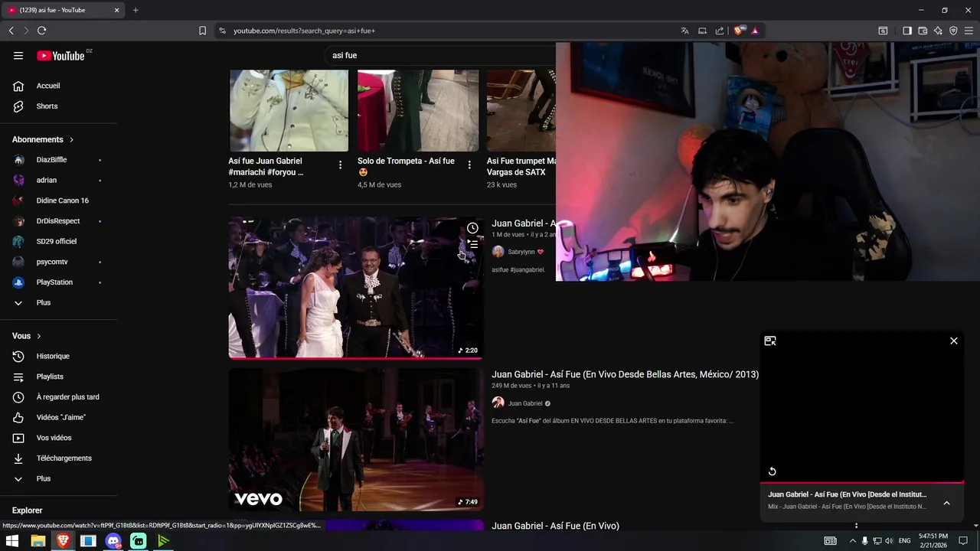Open options for Asi fue Juan Gabriel short
The width and height of the screenshot is (980, 551).
[x=340, y=165]
